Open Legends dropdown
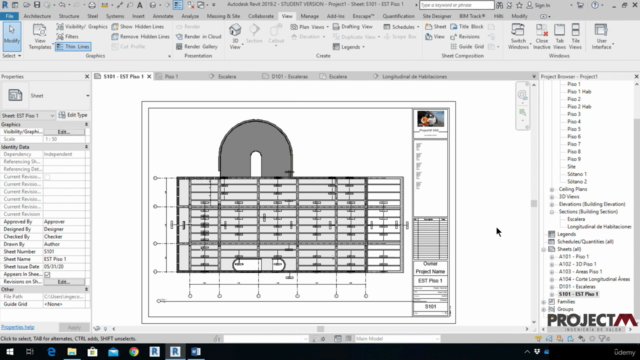Image resolution: width=640 pixels, height=360 pixels. 349,47
